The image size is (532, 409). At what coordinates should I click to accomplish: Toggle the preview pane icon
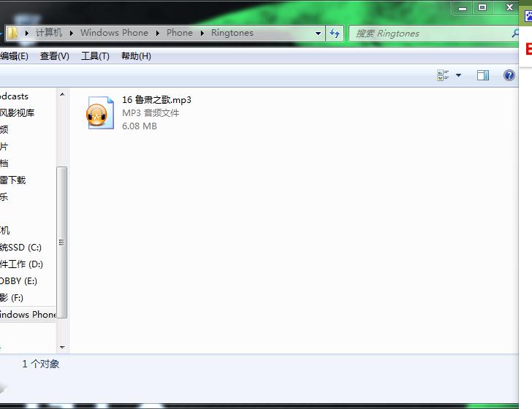(x=483, y=75)
